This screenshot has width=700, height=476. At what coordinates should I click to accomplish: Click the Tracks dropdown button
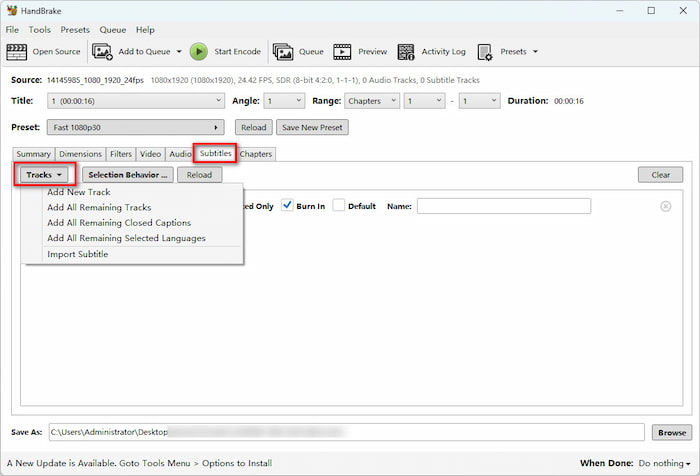pos(44,175)
